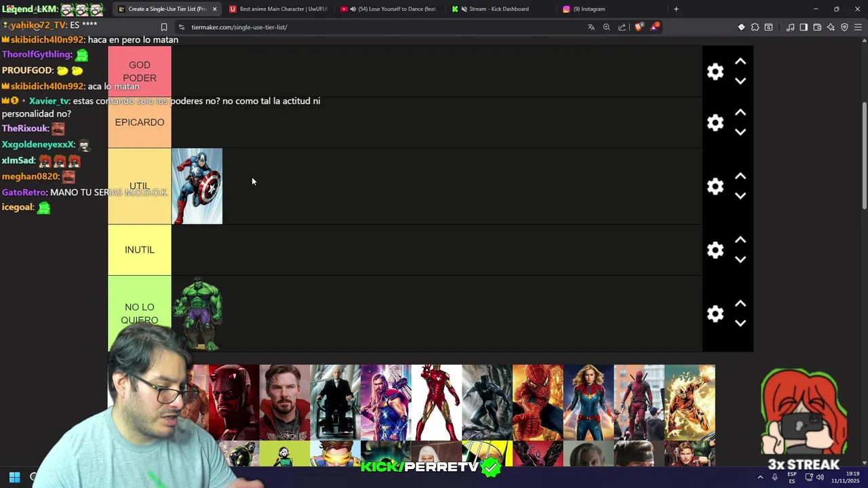
Task: Pick the Deadpool character image
Action: click(x=639, y=403)
